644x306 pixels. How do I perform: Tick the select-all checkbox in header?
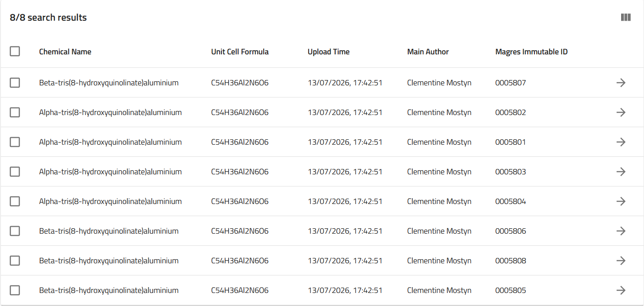15,51
